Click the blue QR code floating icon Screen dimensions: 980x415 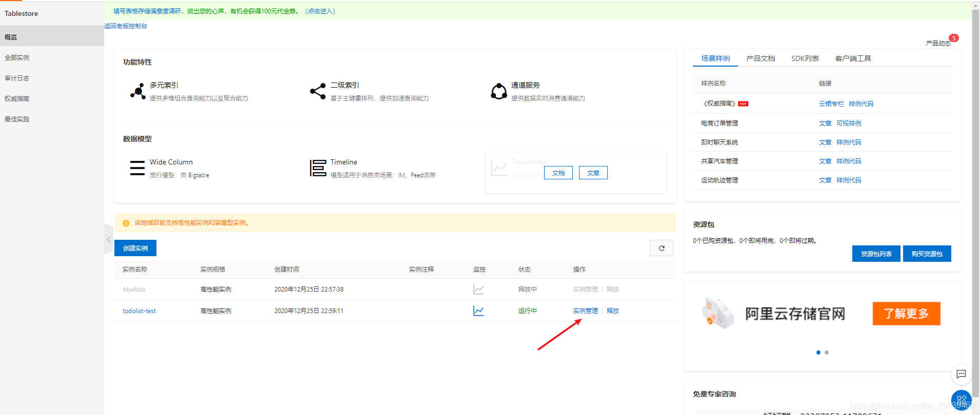(962, 400)
